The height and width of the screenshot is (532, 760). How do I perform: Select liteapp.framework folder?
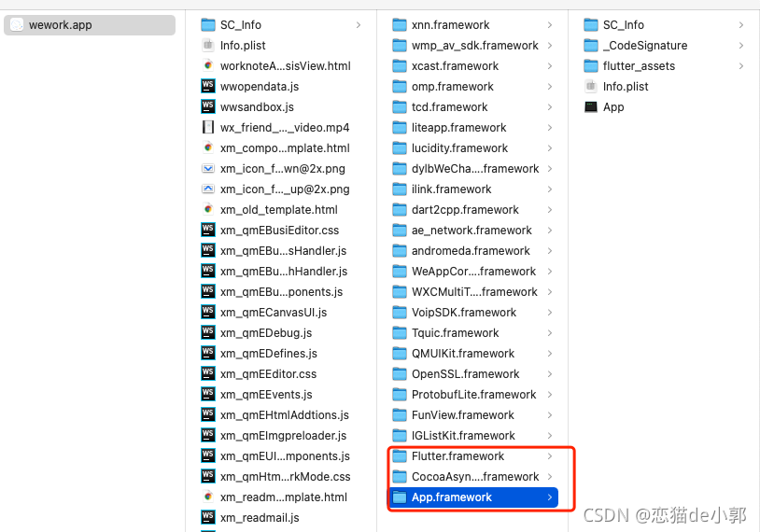coord(472,128)
